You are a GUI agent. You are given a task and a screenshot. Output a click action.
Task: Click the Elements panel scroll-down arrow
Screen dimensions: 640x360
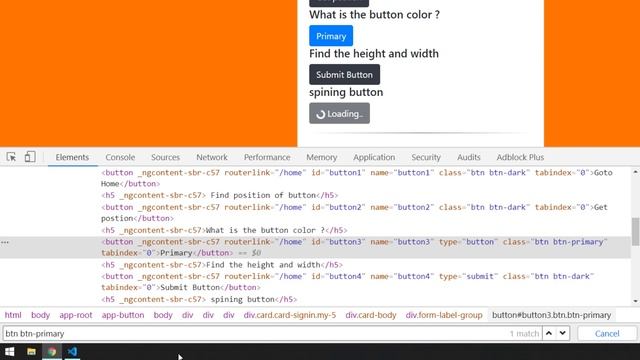click(x=636, y=301)
